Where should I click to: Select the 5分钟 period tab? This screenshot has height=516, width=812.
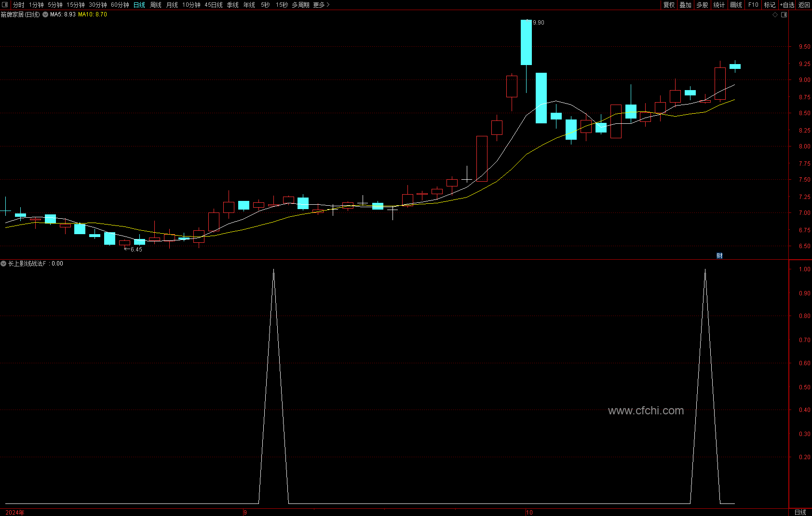coord(55,5)
